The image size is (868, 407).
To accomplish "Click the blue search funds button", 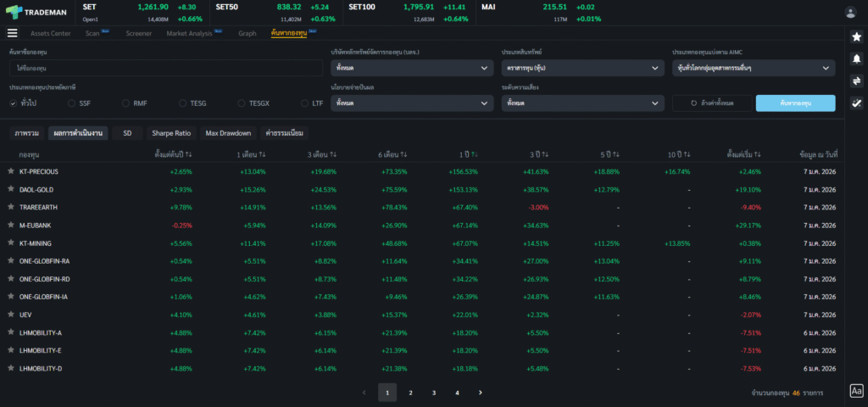I will (x=796, y=103).
